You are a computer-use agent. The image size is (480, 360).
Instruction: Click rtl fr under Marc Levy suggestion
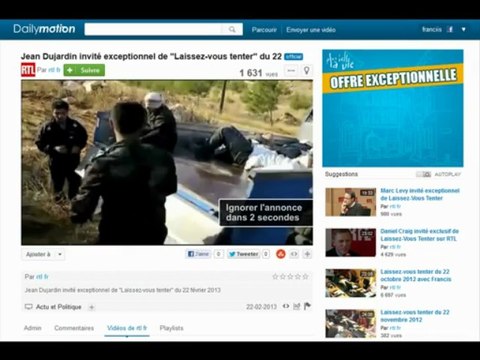395,206
